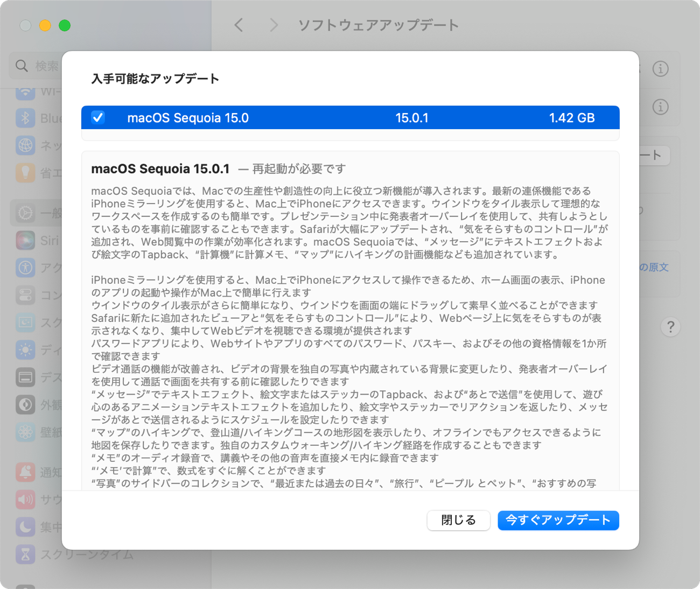Open Siri icon in sidebar

(25, 240)
